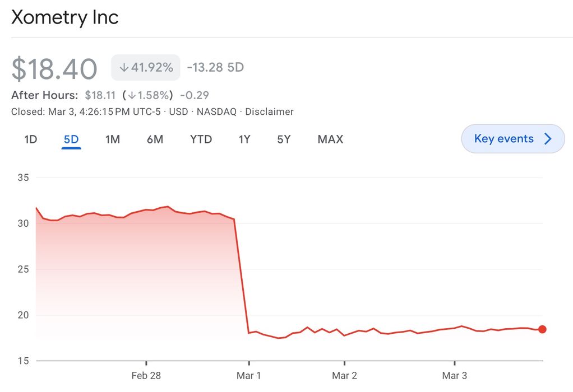Click the Feb 28 axis date marker

click(146, 375)
